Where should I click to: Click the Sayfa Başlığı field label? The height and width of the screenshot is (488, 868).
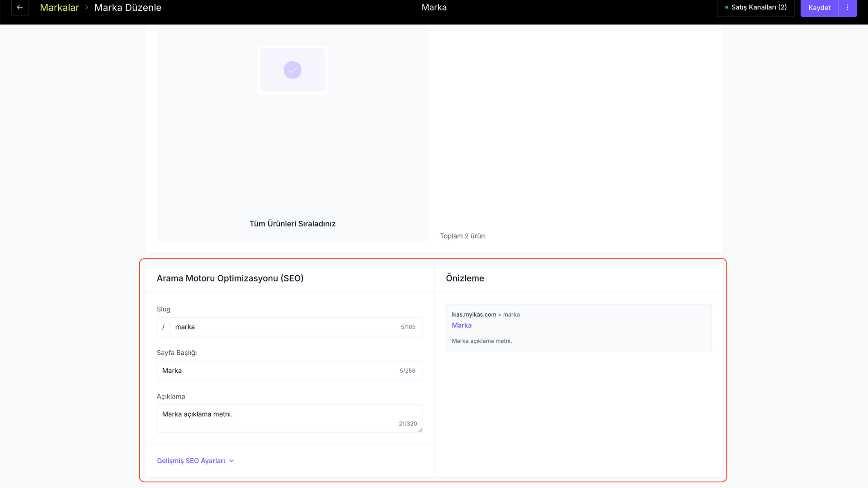pos(177,353)
